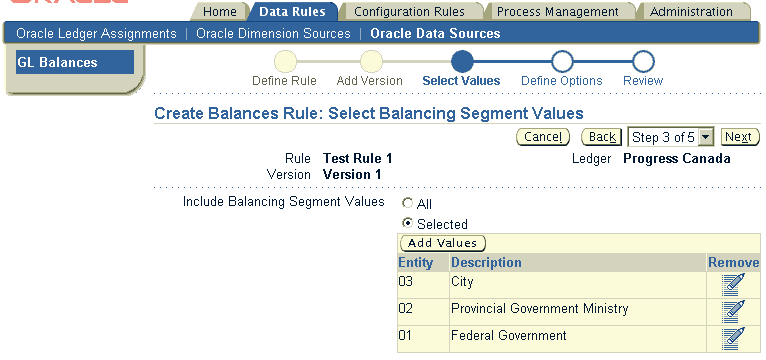766x360 pixels.
Task: Remove Provincial Government Ministry entity
Action: pos(733,312)
